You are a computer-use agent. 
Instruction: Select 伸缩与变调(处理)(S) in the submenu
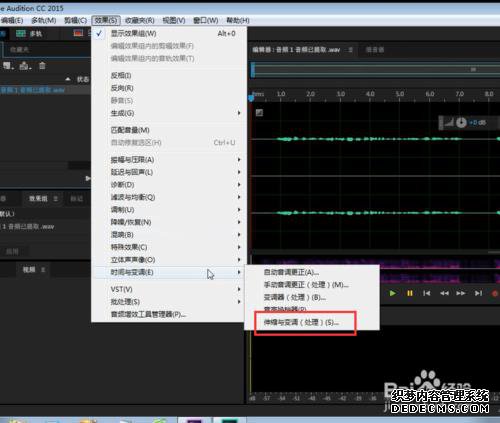302,322
